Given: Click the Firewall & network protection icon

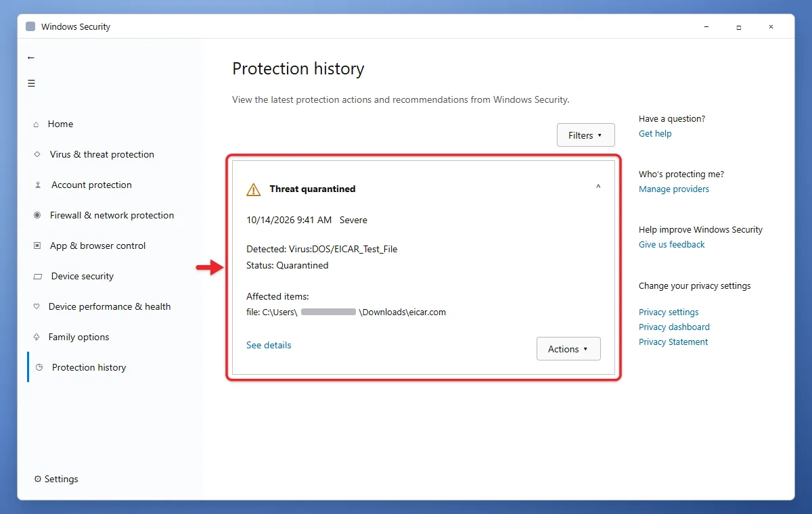Looking at the screenshot, I should pos(37,215).
